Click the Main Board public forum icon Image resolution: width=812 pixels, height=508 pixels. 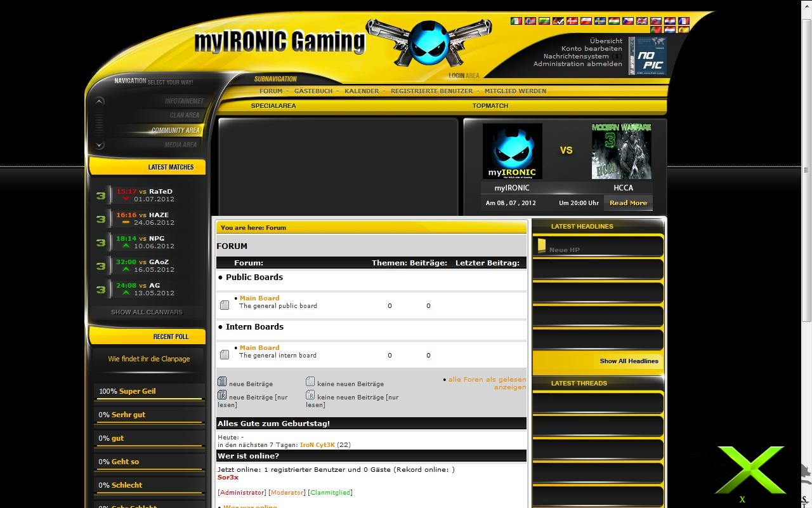pos(224,305)
